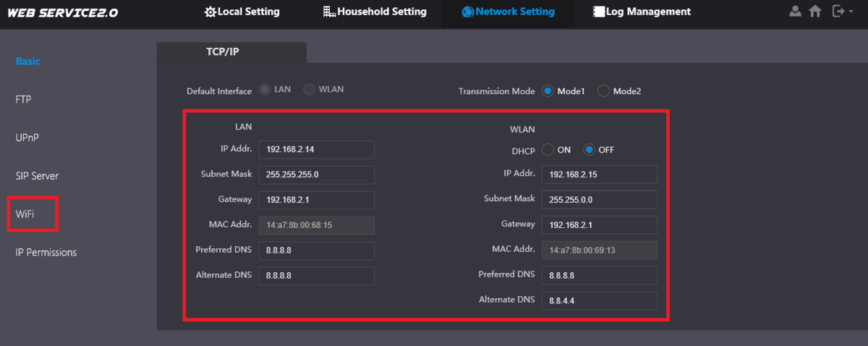This screenshot has height=346, width=868.
Task: Click the user account icon
Action: pos(796,12)
